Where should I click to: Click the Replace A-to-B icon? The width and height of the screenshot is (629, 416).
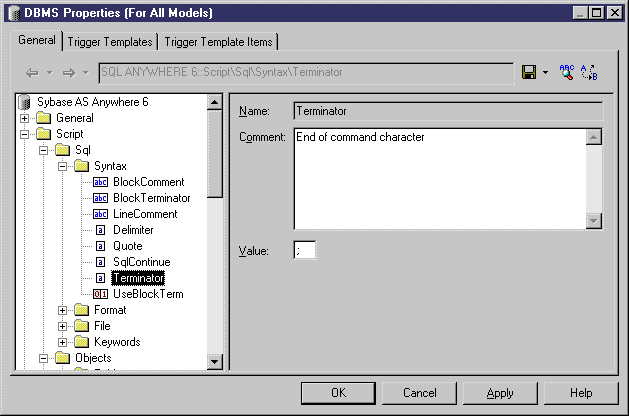coord(589,72)
